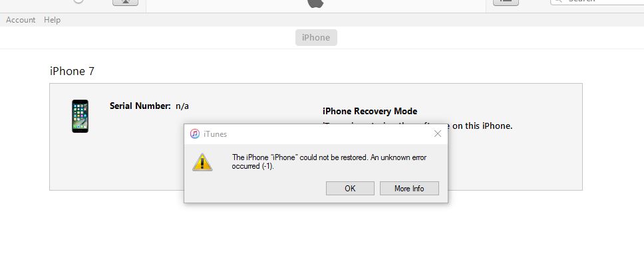644x277 pixels.
Task: Click the iPhone Recovery Mode heading
Action: tap(370, 111)
